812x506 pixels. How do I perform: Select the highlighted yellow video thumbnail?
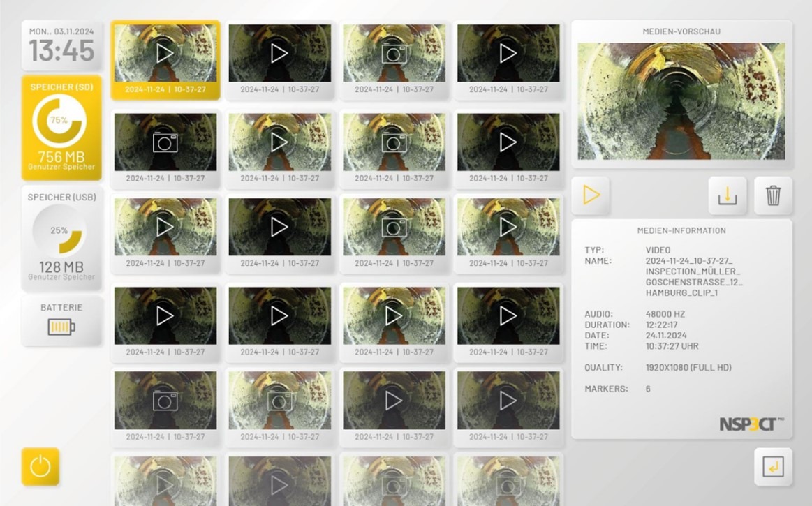click(165, 59)
